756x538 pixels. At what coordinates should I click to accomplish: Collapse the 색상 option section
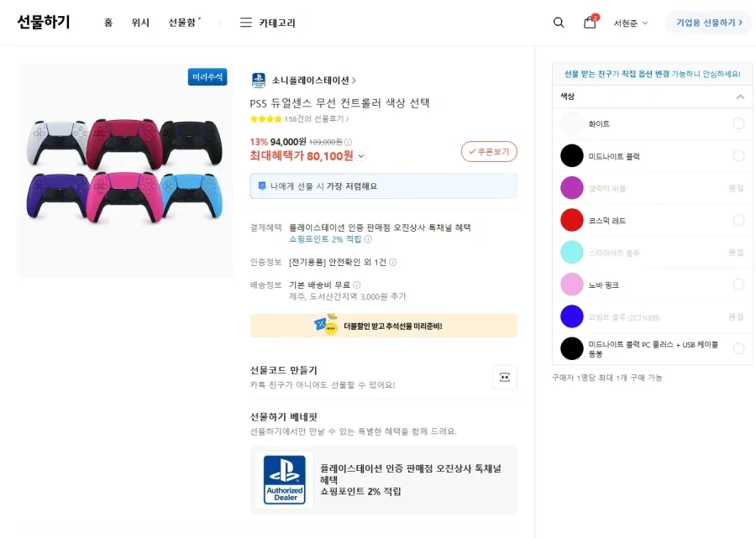pos(740,97)
